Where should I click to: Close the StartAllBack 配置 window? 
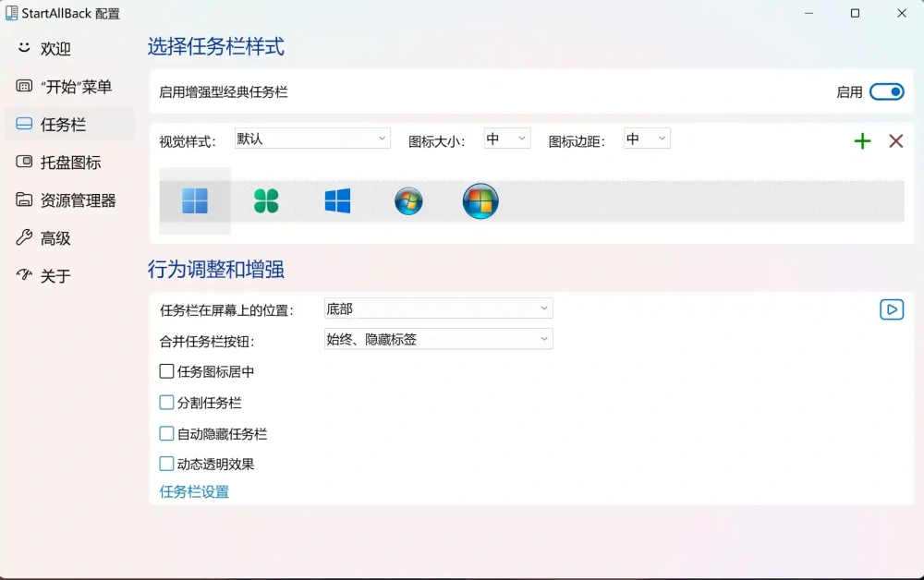[902, 13]
